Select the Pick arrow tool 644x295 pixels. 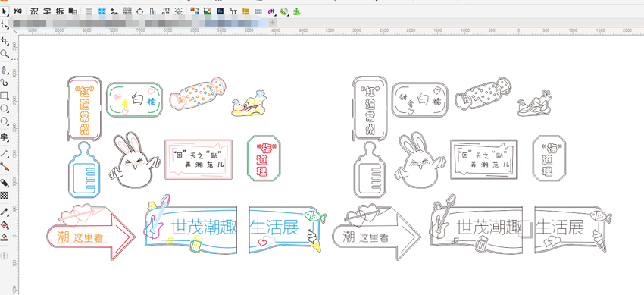4,11
